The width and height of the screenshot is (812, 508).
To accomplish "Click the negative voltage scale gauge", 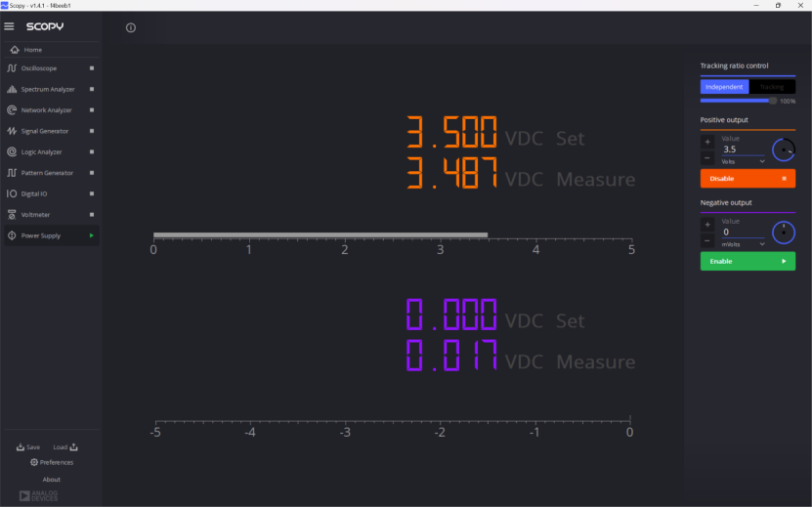I will pos(392,427).
